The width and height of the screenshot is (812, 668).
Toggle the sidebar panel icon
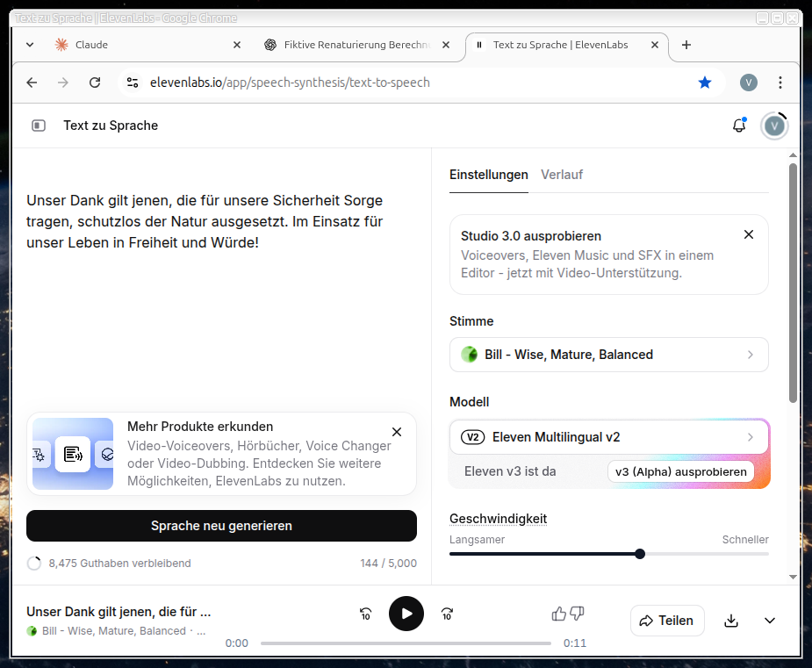(x=38, y=126)
